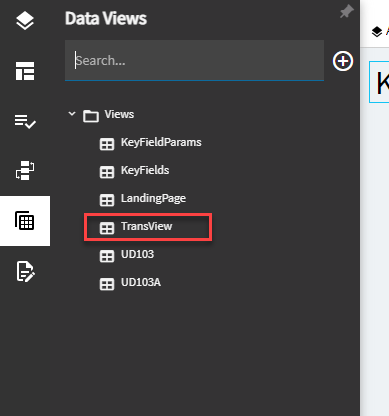This screenshot has height=416, width=389.
Task: Open the KeyFieldParams view
Action: [161, 142]
